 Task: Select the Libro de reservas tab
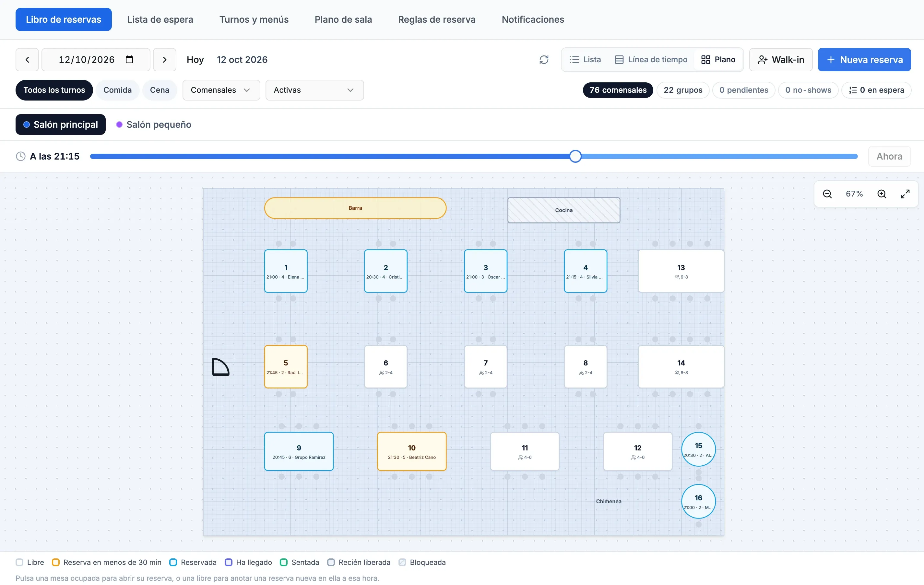tap(64, 19)
